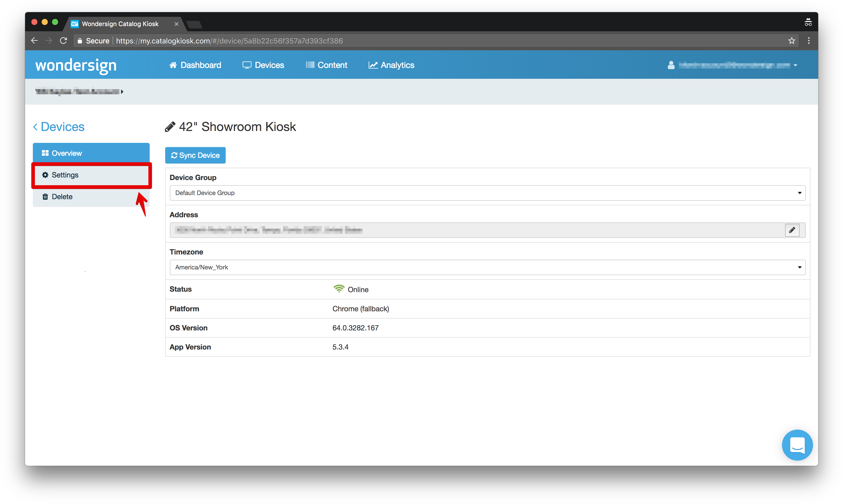The height and width of the screenshot is (504, 843).
Task: Open the Settings sidebar item
Action: [x=91, y=175]
